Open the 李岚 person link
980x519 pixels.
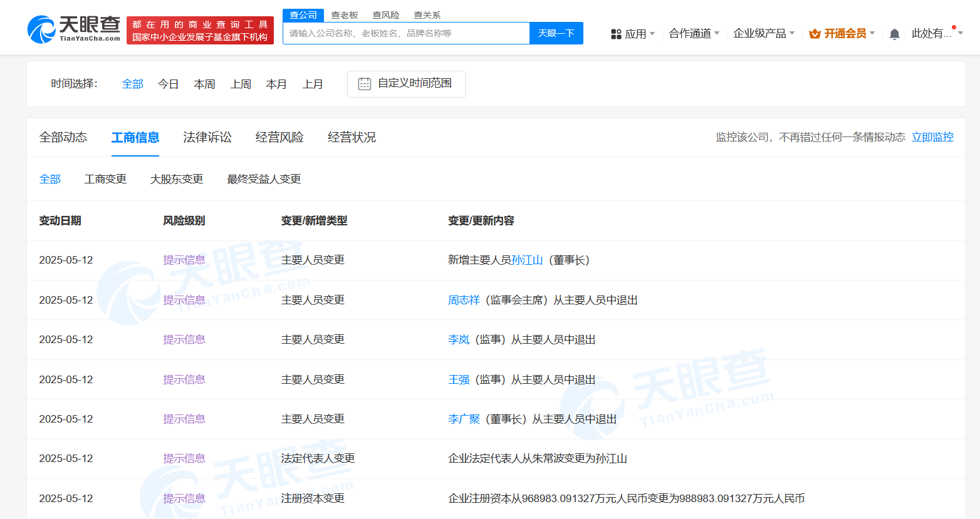pos(459,339)
